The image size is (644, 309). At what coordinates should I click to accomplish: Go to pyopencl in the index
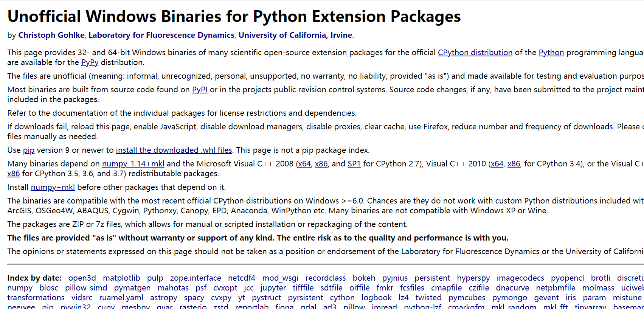(x=568, y=278)
